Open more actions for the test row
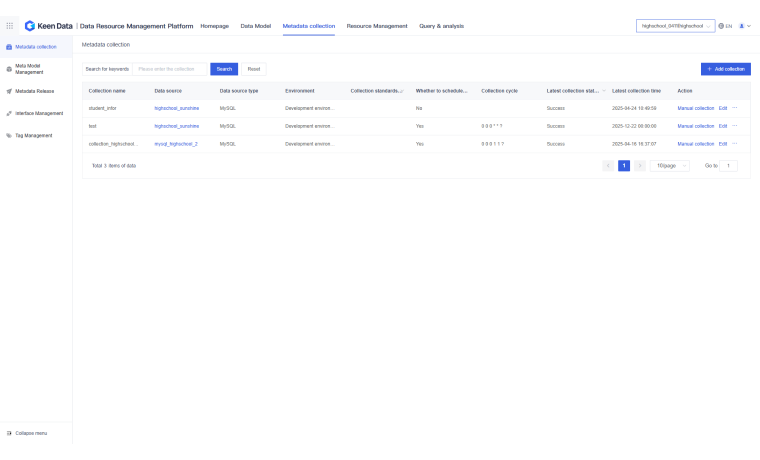The image size is (760, 460). (735, 125)
